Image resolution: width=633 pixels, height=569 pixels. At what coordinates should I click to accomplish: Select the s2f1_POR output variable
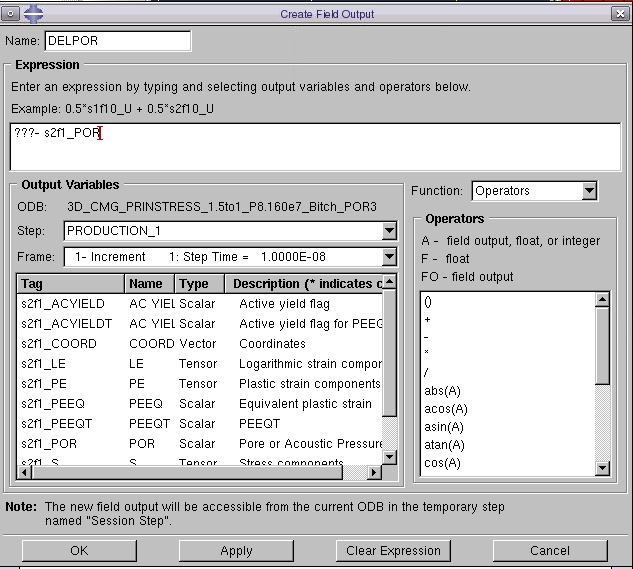tap(200, 443)
